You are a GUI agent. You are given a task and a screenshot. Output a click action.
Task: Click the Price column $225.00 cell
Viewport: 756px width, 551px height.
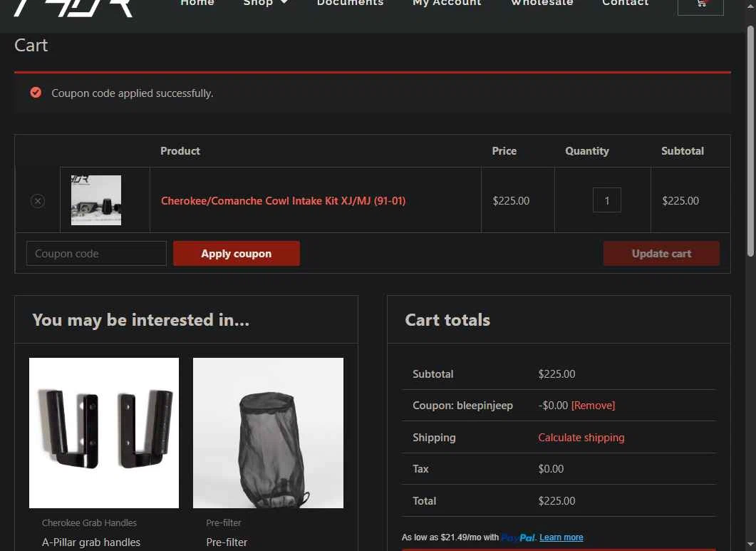pyautogui.click(x=511, y=201)
